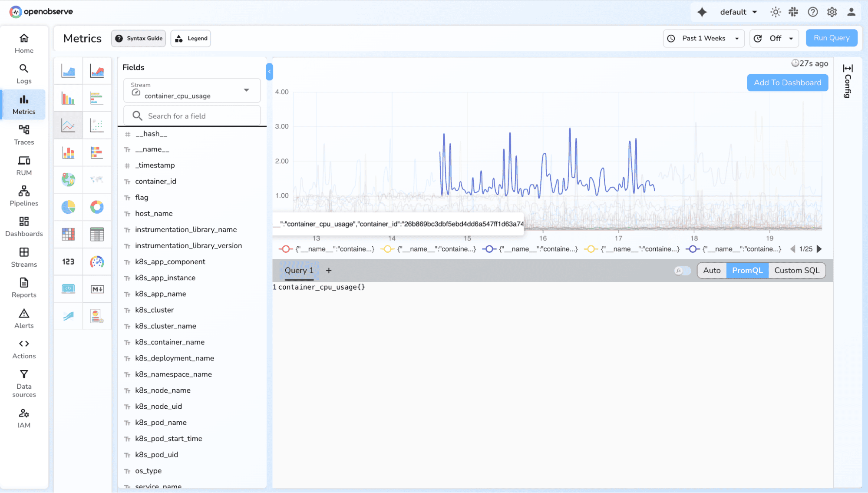This screenshot has width=868, height=493.
Task: Add a new query tab
Action: click(329, 271)
